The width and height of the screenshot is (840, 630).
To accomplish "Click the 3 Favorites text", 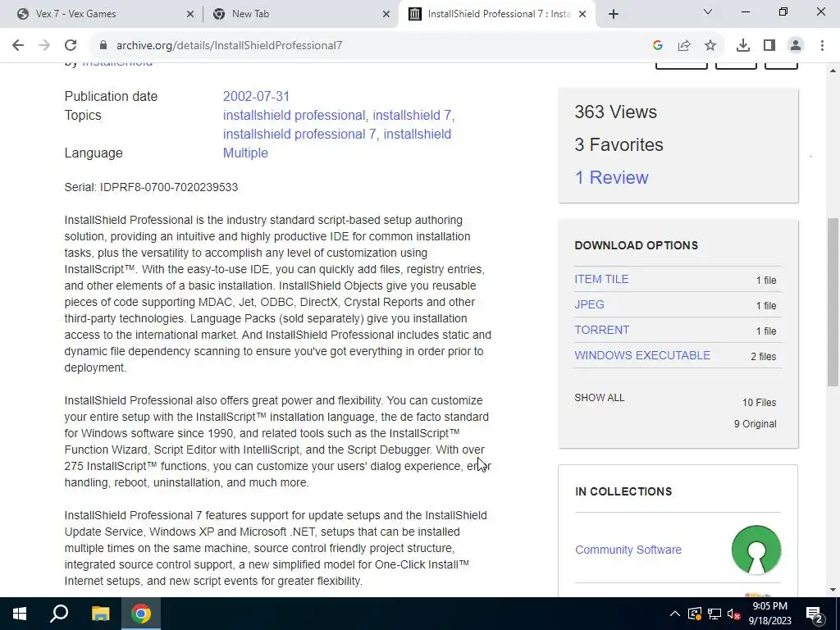I will (619, 144).
